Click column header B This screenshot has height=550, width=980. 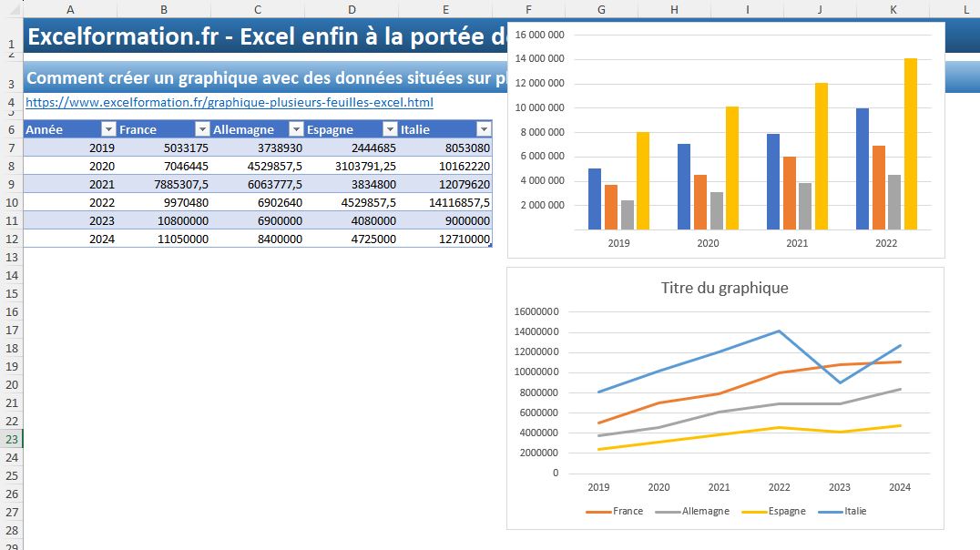tap(164, 9)
